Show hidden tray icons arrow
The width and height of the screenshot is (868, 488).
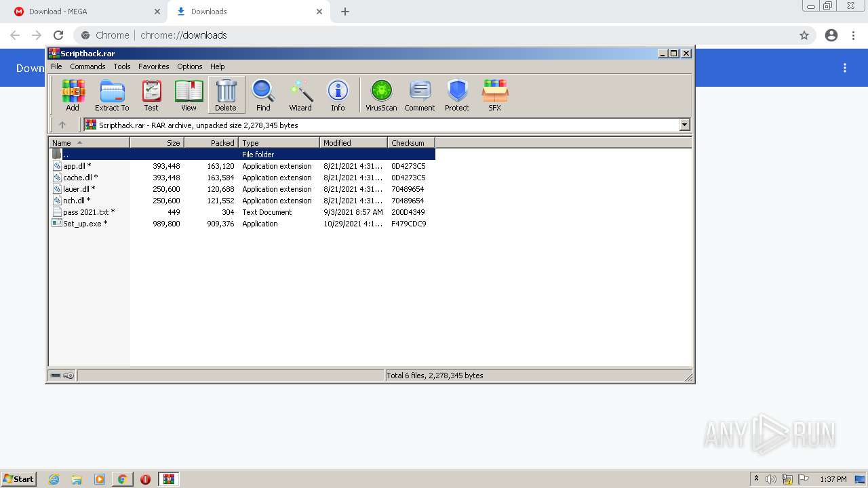tap(756, 479)
